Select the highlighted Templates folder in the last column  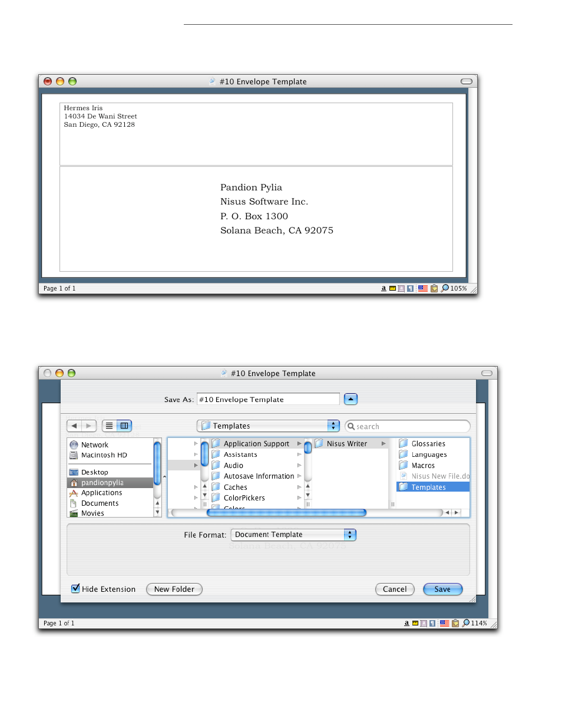[433, 487]
